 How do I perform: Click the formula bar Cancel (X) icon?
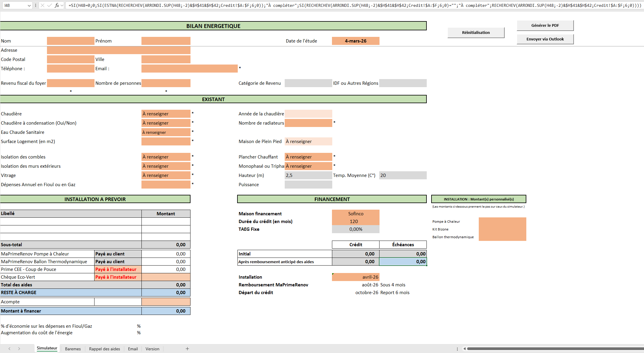(42, 5)
